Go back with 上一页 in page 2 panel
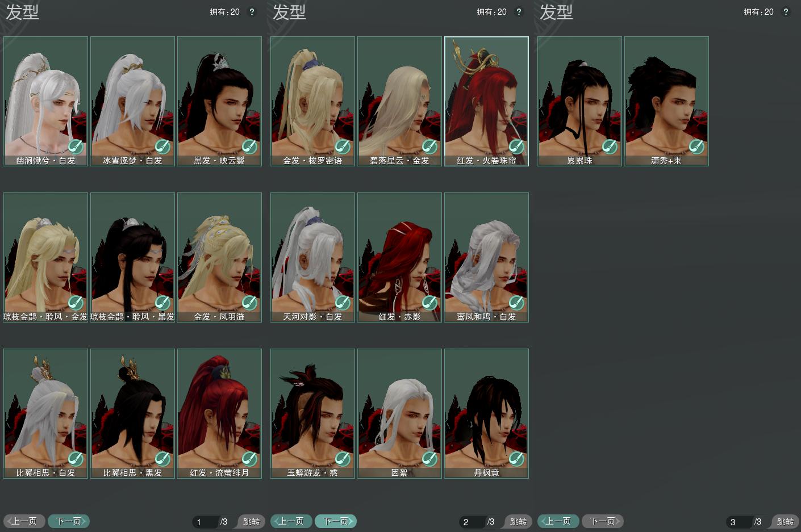The height and width of the screenshot is (532, 801). (291, 521)
